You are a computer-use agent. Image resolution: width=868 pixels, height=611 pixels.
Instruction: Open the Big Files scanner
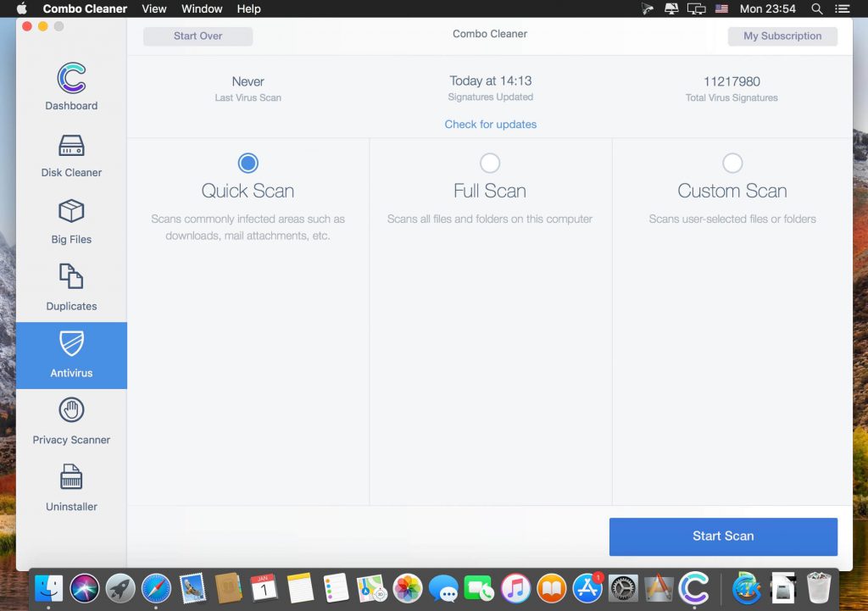(x=71, y=220)
